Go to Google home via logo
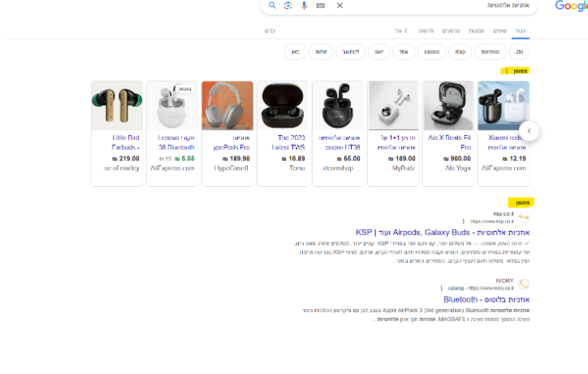This screenshot has height=374, width=588. (571, 6)
